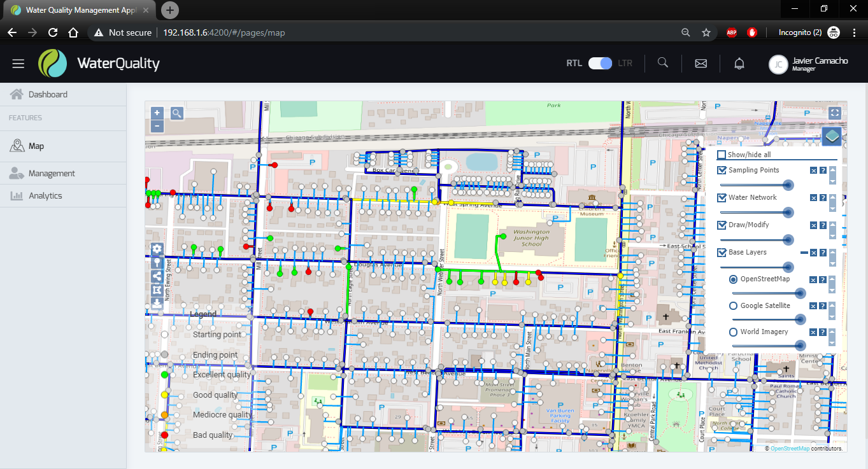Uncheck the Sampling Points layer checkbox
This screenshot has width=868, height=469.
point(722,170)
